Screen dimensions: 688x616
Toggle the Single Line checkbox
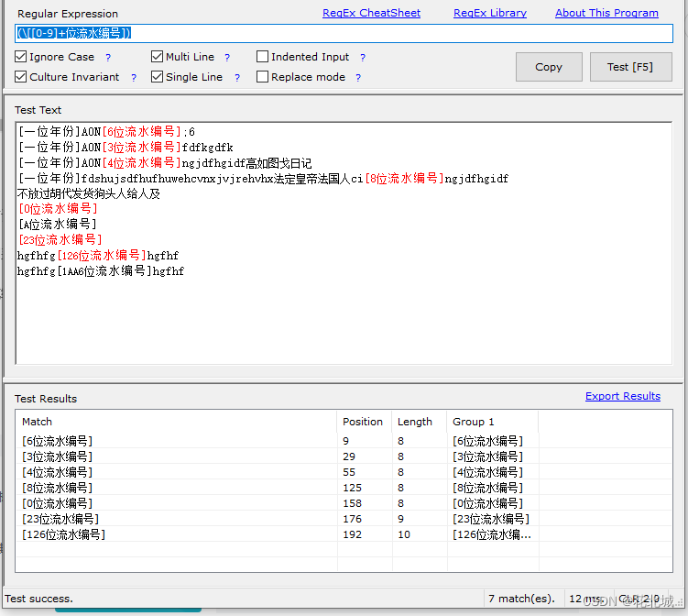coord(157,77)
